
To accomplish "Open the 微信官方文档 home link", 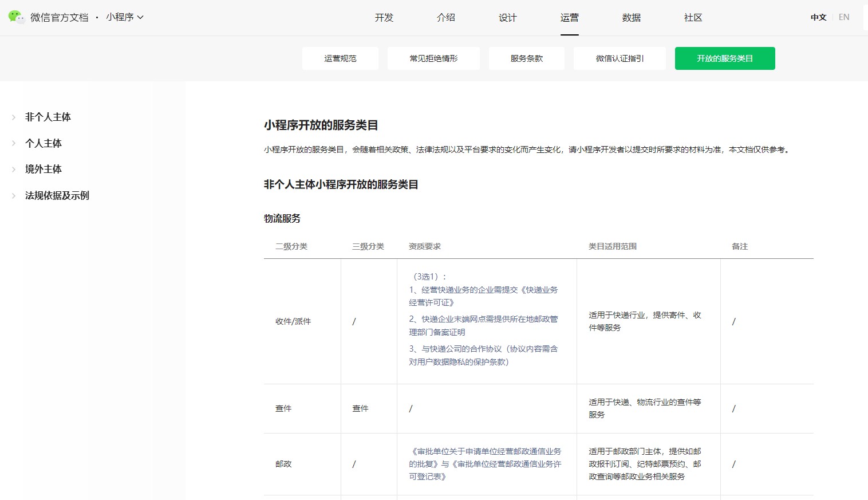I will (59, 17).
